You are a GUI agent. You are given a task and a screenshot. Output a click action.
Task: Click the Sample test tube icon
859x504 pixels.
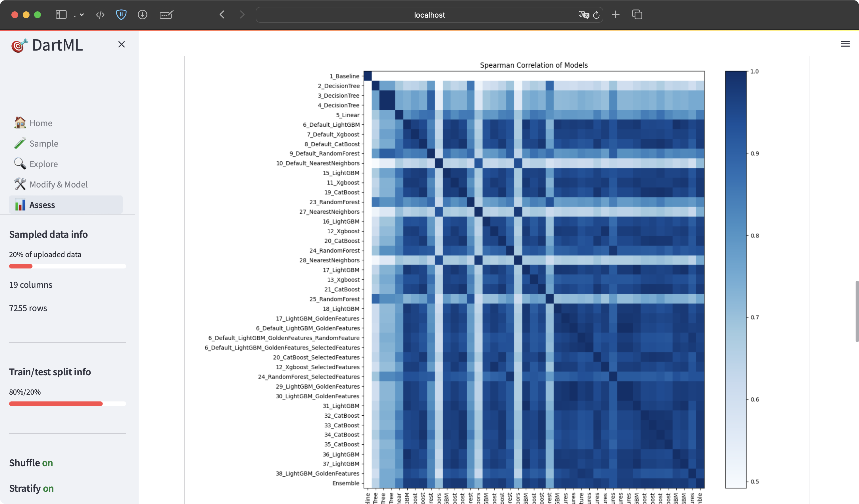click(20, 143)
